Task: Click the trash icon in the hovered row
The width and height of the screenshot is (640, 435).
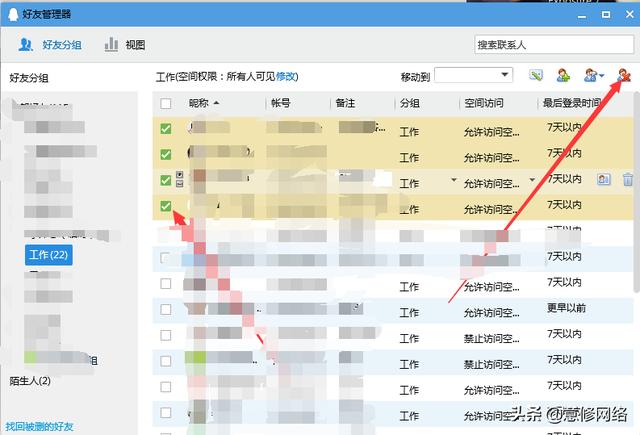Action: click(x=628, y=179)
